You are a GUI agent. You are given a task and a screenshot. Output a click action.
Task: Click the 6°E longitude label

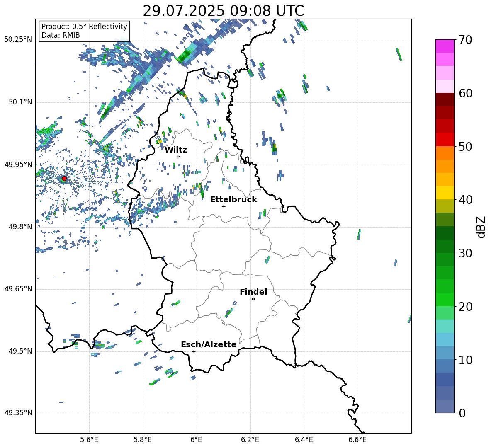point(196,440)
